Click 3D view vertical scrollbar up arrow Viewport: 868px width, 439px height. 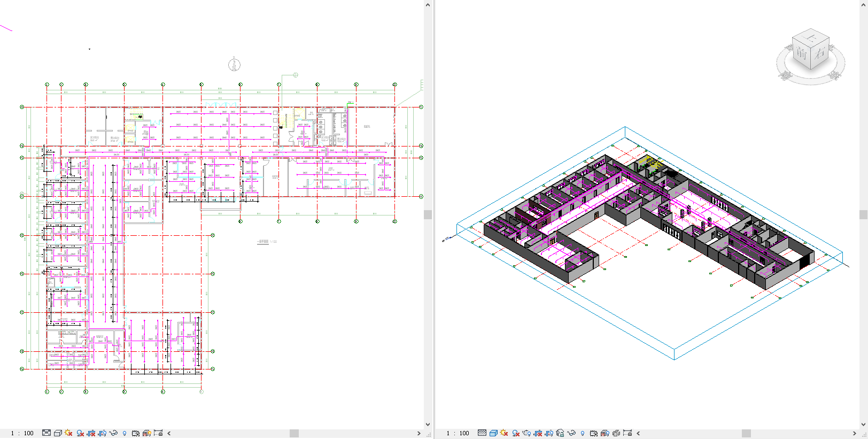tap(863, 5)
